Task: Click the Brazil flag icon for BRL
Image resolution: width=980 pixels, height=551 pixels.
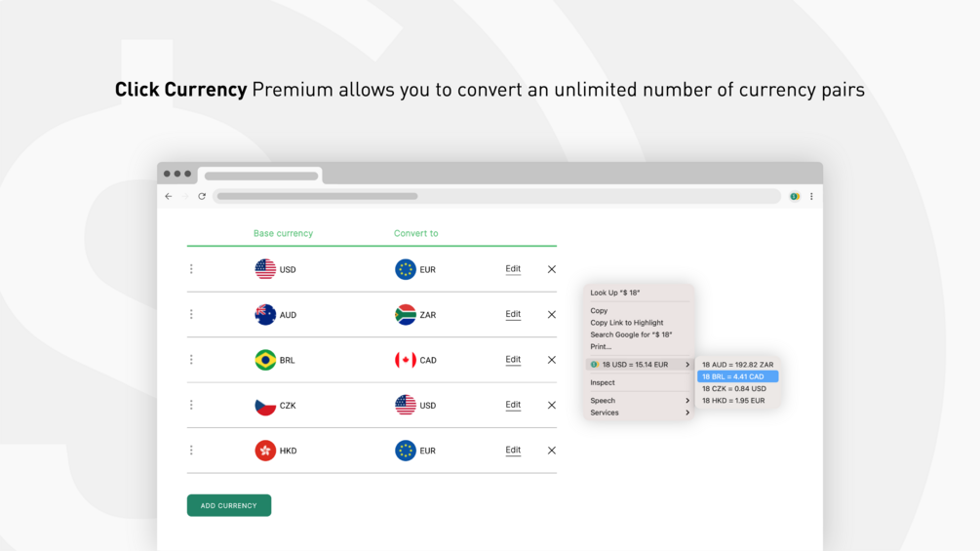Action: (x=265, y=360)
